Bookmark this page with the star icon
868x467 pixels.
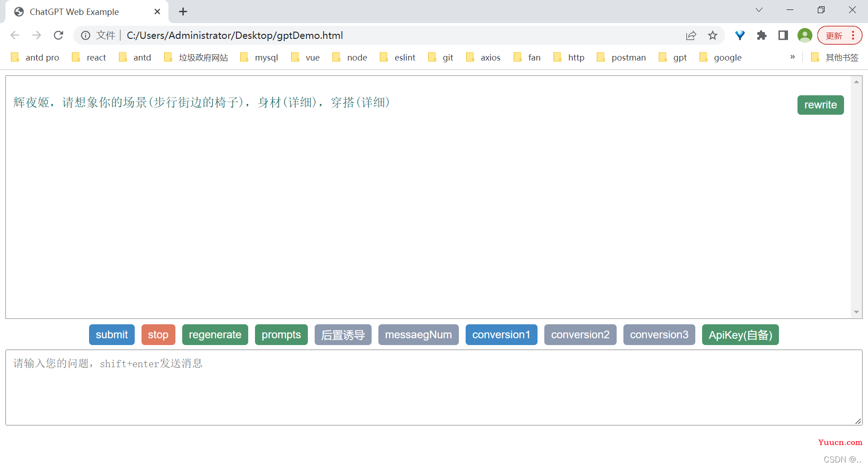pos(712,35)
